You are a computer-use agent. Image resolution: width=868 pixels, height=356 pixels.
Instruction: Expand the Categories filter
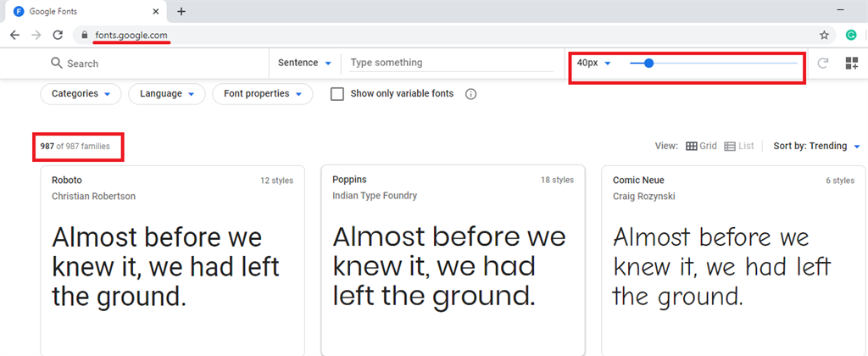tap(81, 94)
